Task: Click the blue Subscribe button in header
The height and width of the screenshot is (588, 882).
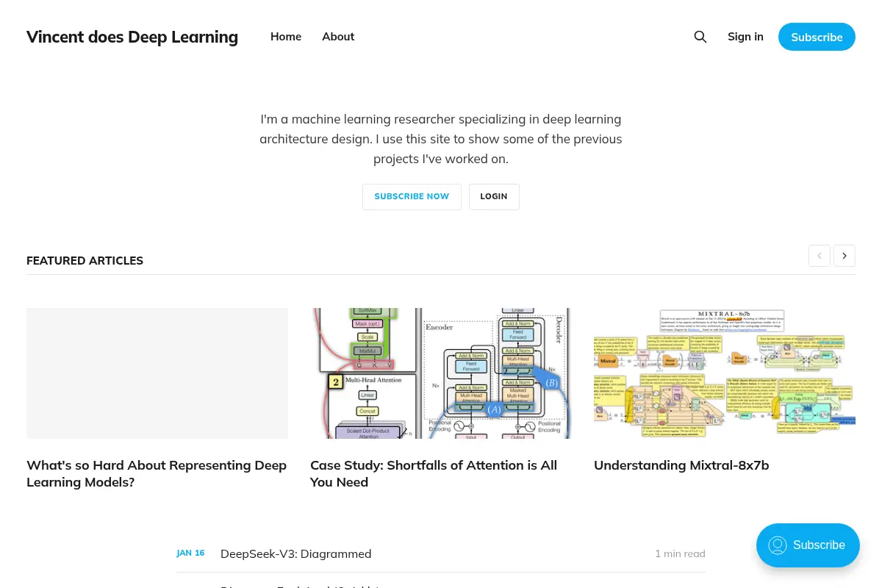Action: pos(817,37)
